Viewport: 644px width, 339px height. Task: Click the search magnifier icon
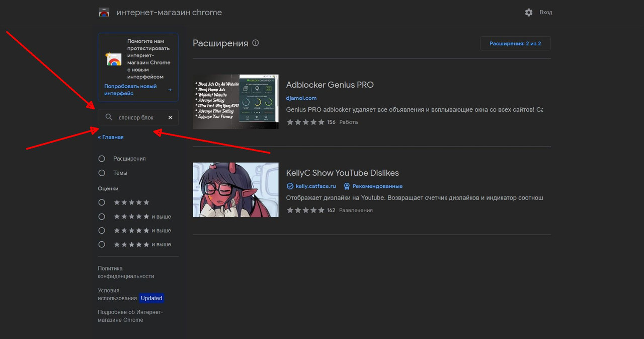coord(109,117)
